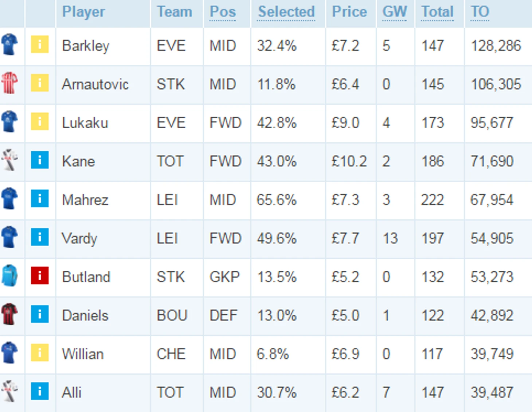The width and height of the screenshot is (532, 412).
Task: Click Barkley's yellow info icon
Action: [x=40, y=44]
